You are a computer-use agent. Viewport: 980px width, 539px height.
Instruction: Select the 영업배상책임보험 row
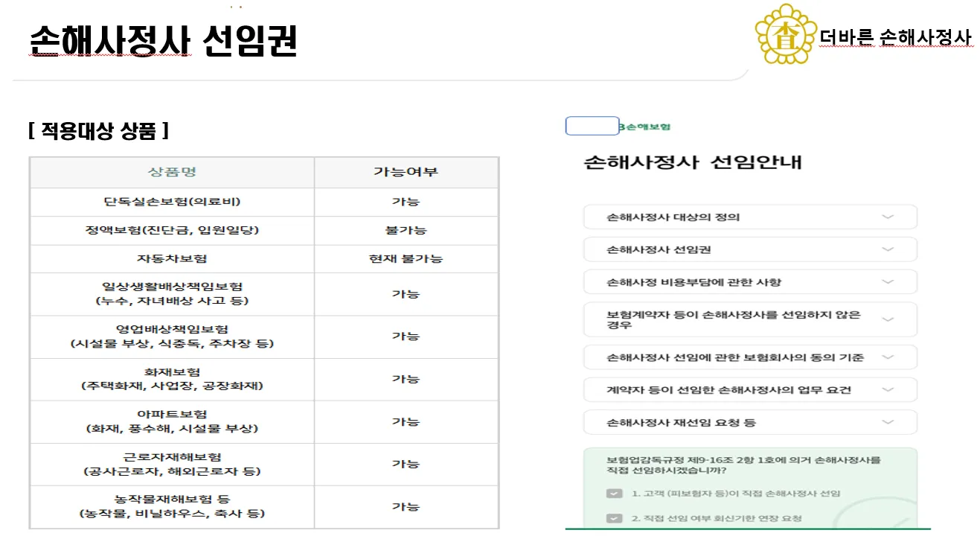264,337
